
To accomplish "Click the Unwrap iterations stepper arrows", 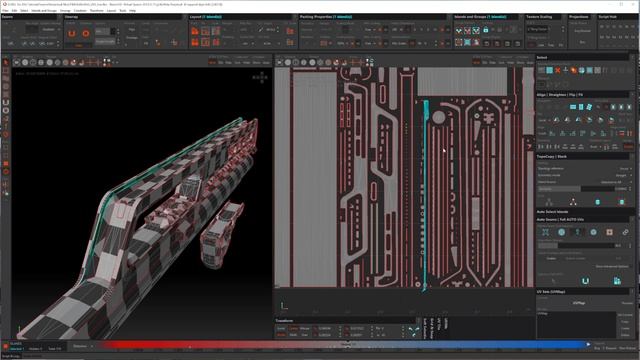I will 118,31.
